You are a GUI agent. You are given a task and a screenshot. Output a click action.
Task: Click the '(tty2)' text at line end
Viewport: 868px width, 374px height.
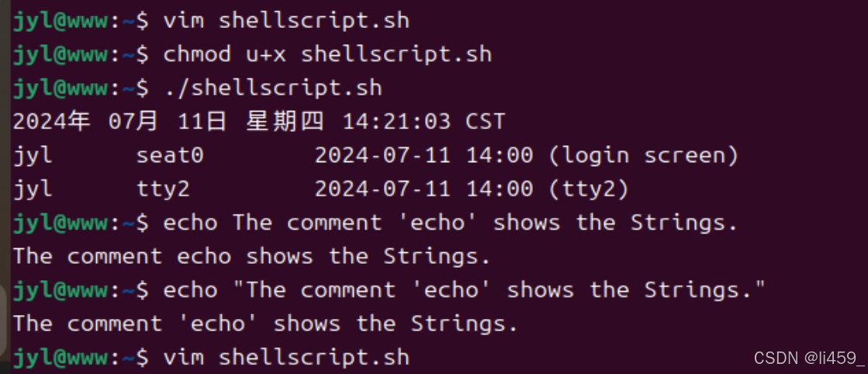click(x=589, y=189)
